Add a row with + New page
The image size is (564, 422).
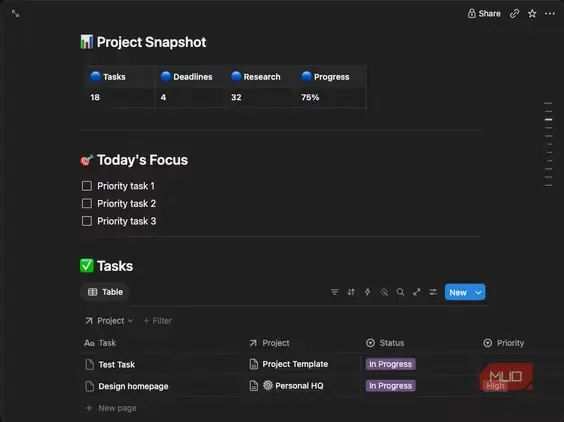111,408
